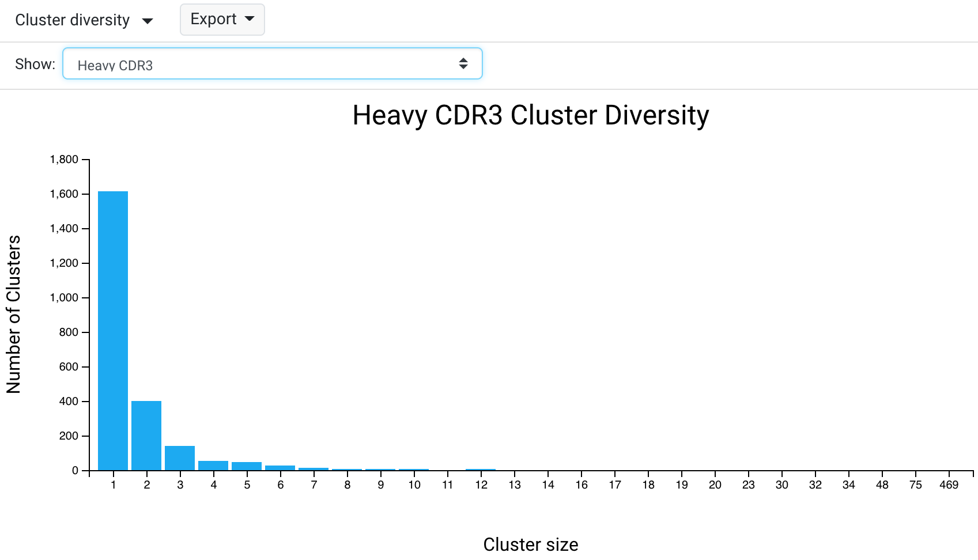Viewport: 978px width, 560px height.
Task: Click the 1,600 y-axis tick label
Action: (64, 194)
